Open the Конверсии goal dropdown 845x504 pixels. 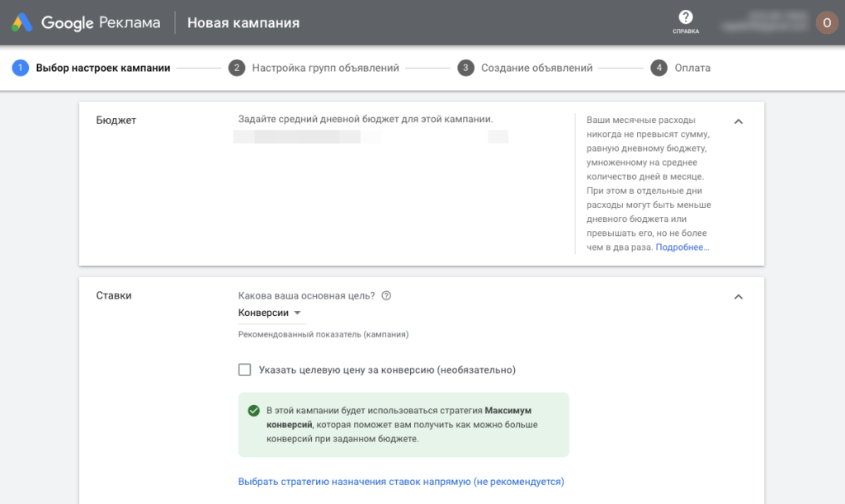pyautogui.click(x=269, y=313)
